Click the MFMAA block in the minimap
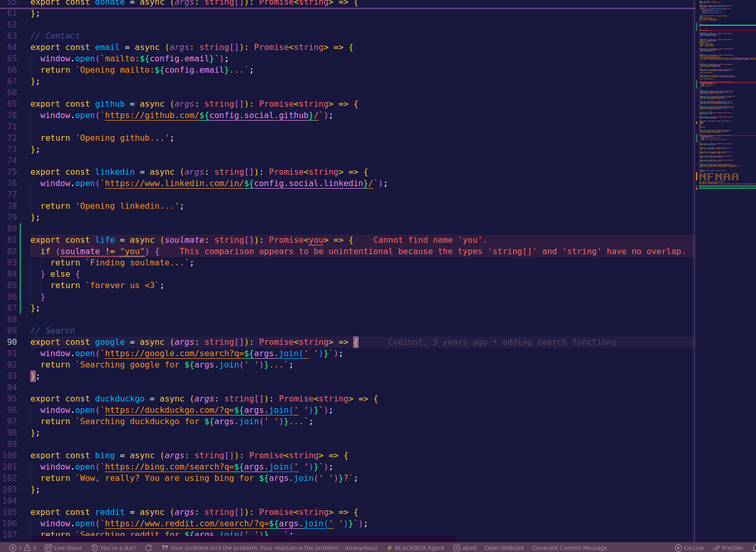 718,177
